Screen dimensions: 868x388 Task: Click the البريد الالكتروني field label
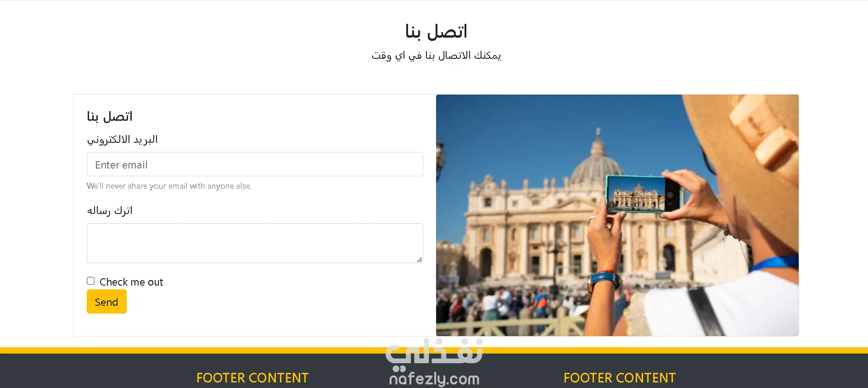pos(122,139)
